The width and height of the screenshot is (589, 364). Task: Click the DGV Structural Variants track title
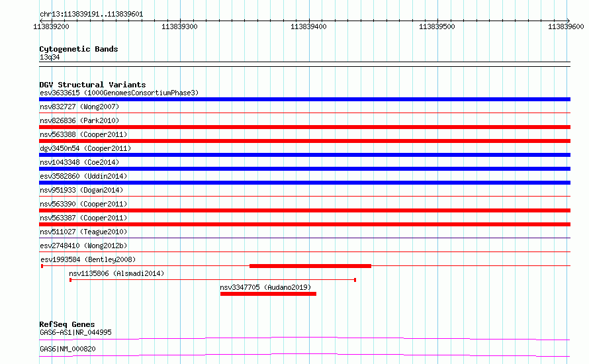tap(93, 85)
